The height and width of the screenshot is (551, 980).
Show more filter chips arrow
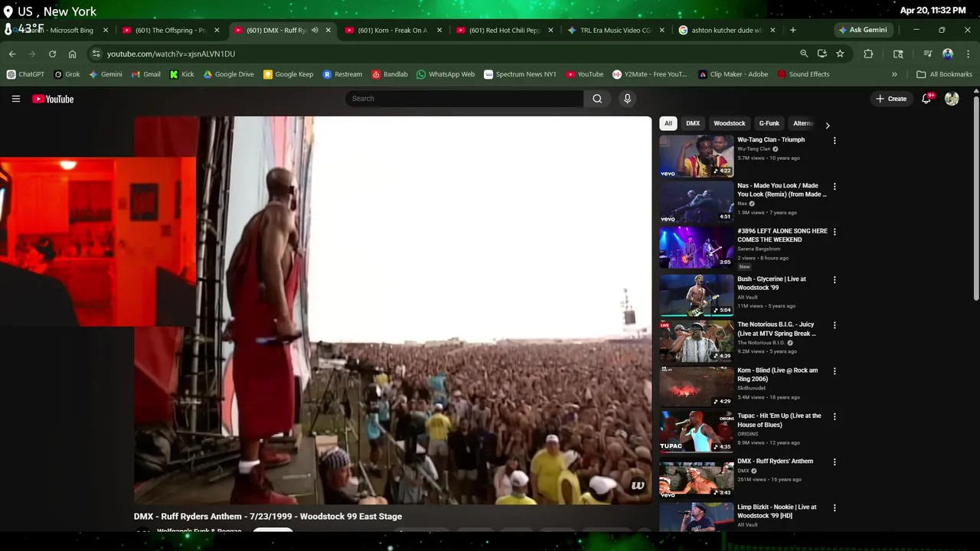point(827,125)
